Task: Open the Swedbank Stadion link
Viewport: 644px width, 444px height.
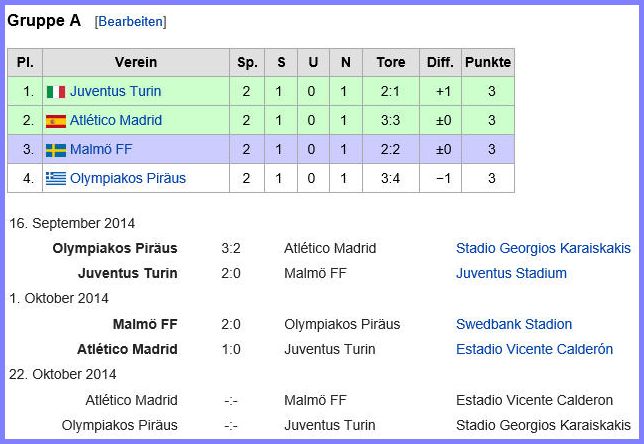Action: pos(514,324)
